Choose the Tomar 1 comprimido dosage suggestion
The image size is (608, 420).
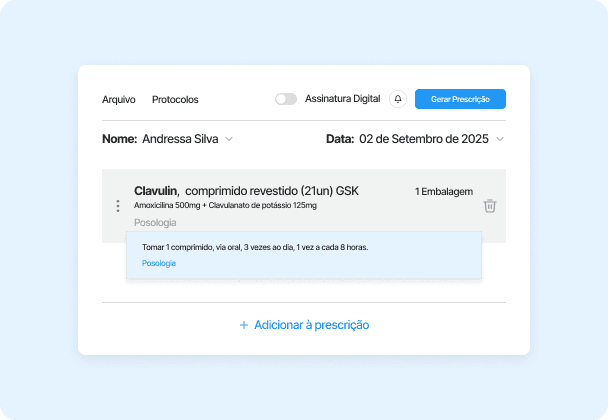(x=255, y=246)
